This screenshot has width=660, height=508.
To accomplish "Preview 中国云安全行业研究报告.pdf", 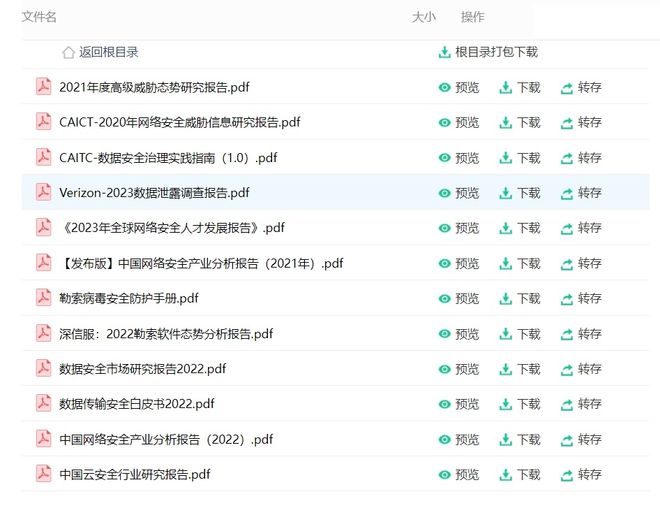I will click(x=459, y=475).
